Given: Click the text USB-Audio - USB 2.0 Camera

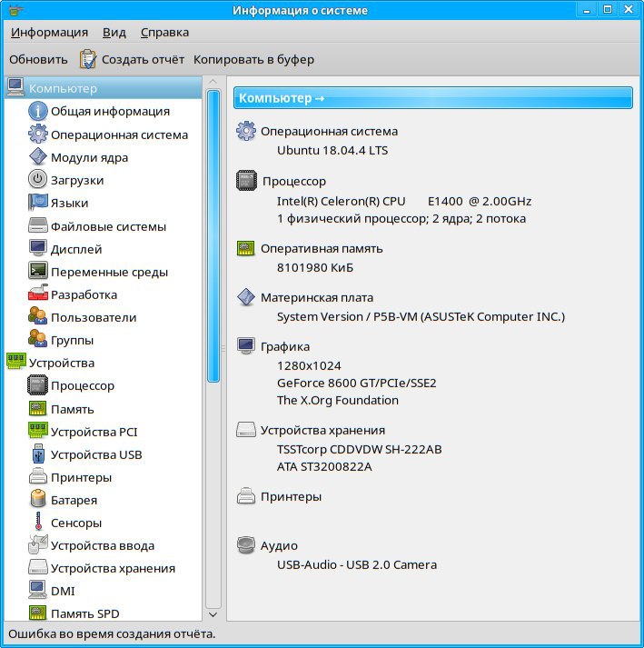Looking at the screenshot, I should [357, 565].
